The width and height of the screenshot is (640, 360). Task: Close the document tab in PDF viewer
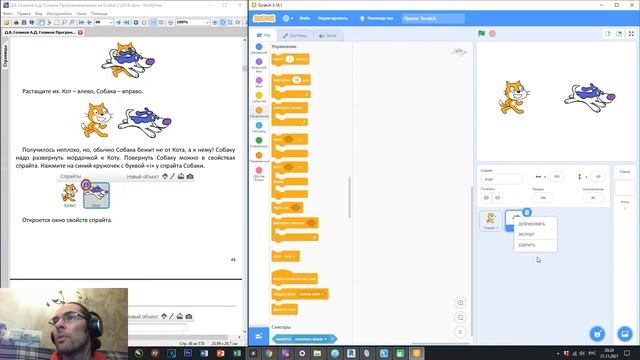(x=80, y=32)
